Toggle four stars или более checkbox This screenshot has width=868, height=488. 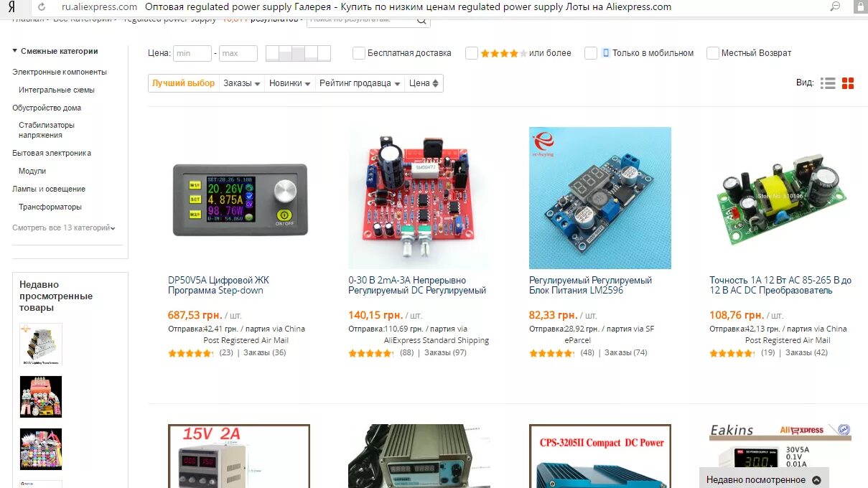(472, 53)
